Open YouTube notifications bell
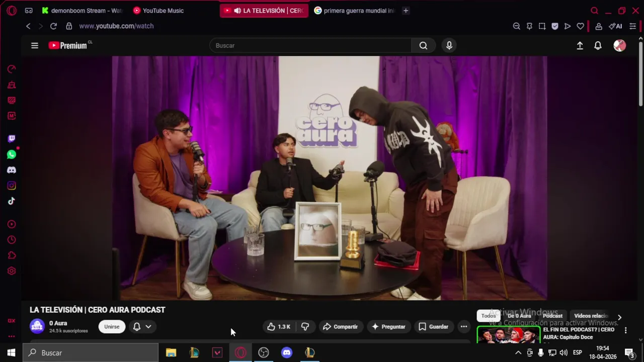This screenshot has height=362, width=644. click(x=598, y=46)
